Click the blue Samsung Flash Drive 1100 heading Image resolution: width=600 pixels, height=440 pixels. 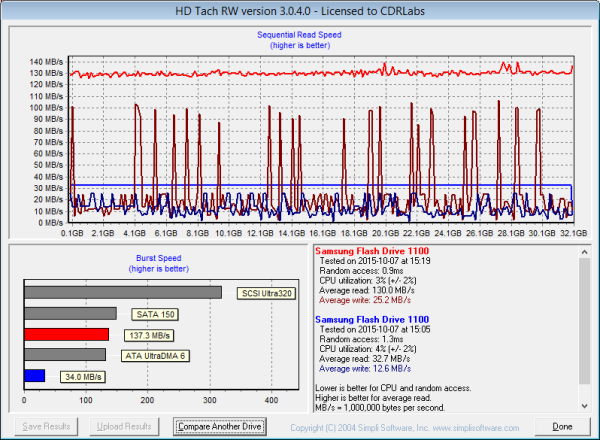coord(376,318)
